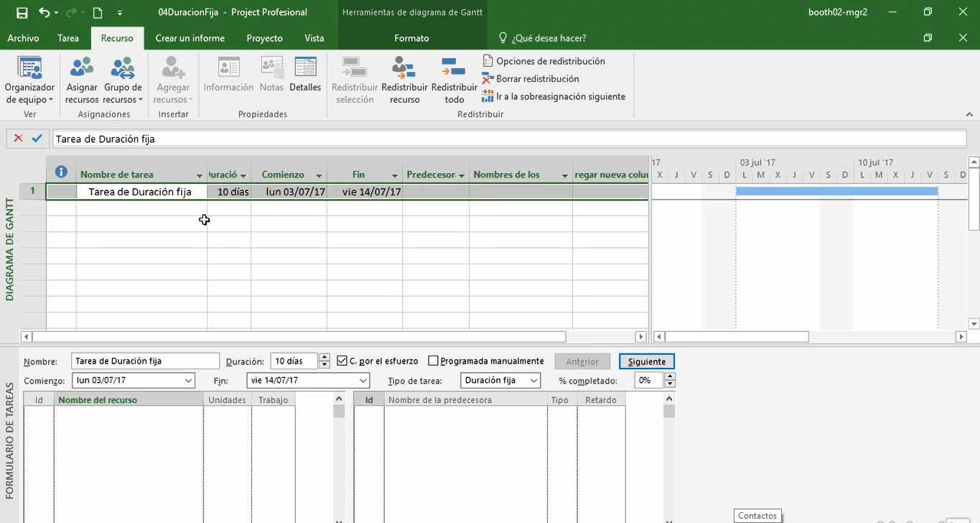Select the Asignar recursos icon
Viewport: 980px width, 523px height.
coord(81,79)
